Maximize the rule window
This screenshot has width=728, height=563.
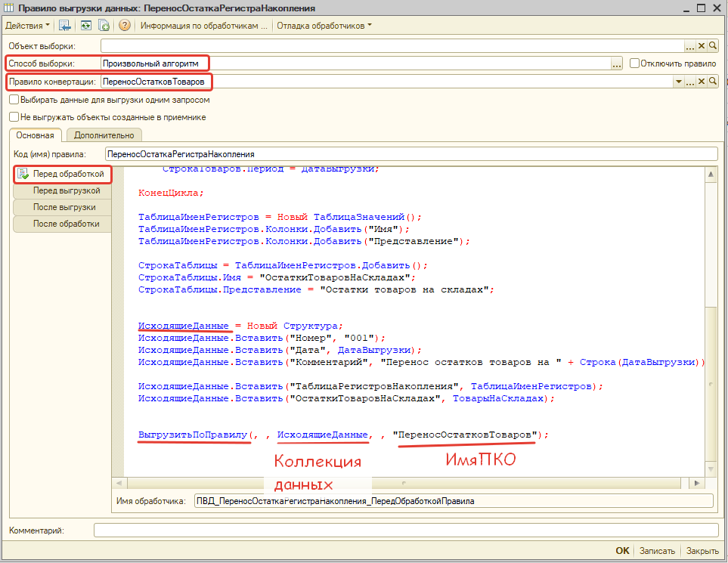click(701, 8)
